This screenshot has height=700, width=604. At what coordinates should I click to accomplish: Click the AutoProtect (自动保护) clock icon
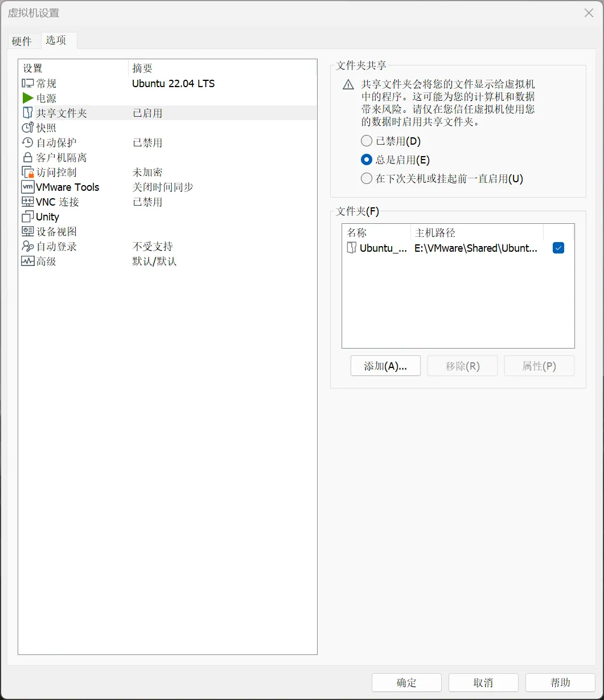(28, 143)
